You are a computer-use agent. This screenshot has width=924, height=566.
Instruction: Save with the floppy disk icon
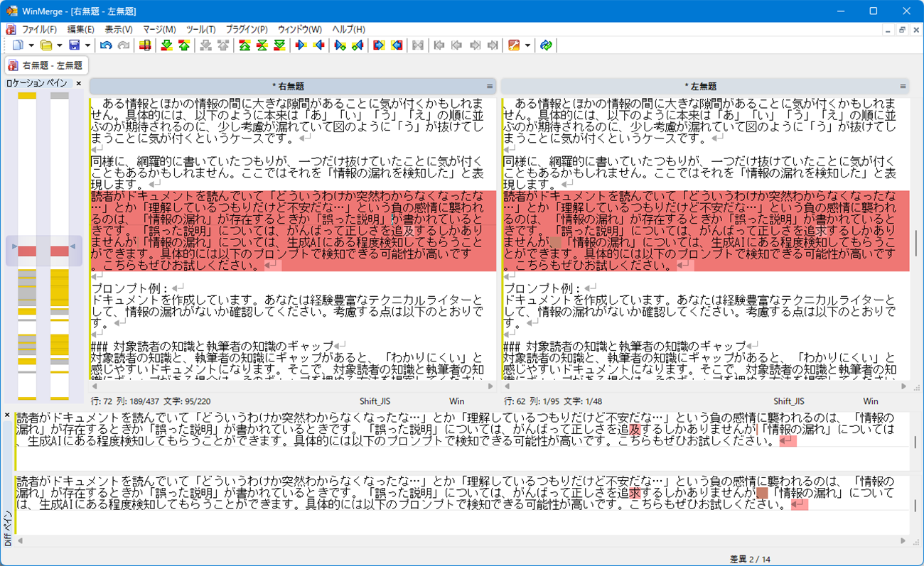[x=74, y=45]
